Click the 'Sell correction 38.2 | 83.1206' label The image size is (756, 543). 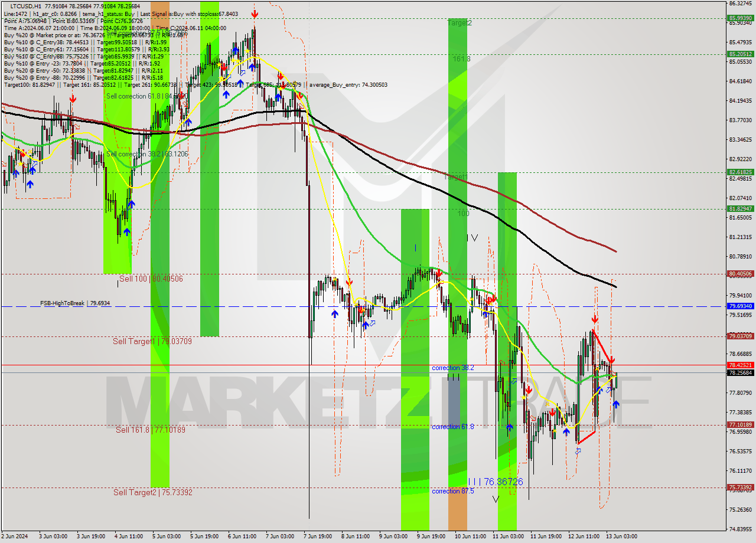(147, 154)
